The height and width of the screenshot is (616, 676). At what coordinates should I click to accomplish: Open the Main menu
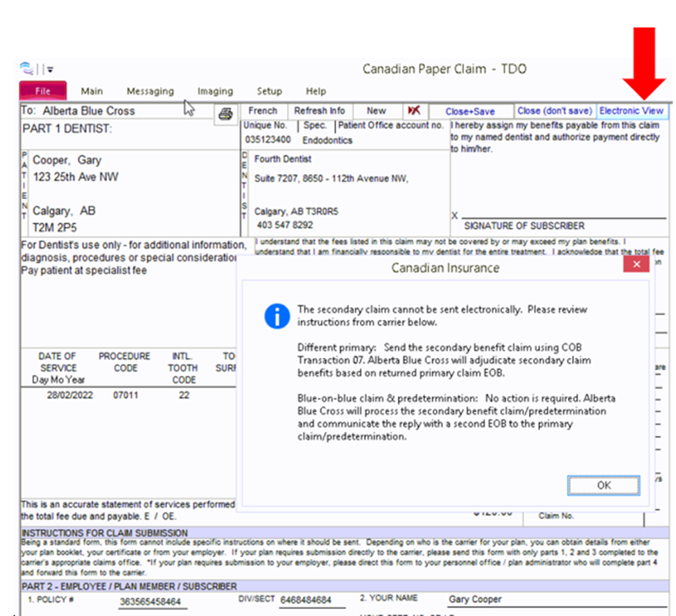pyautogui.click(x=92, y=91)
